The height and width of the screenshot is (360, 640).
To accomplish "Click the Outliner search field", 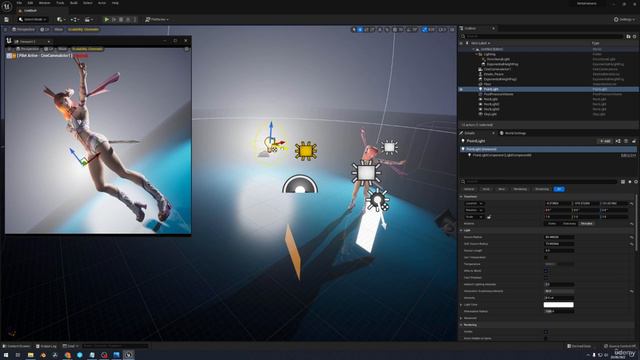I will click(543, 36).
